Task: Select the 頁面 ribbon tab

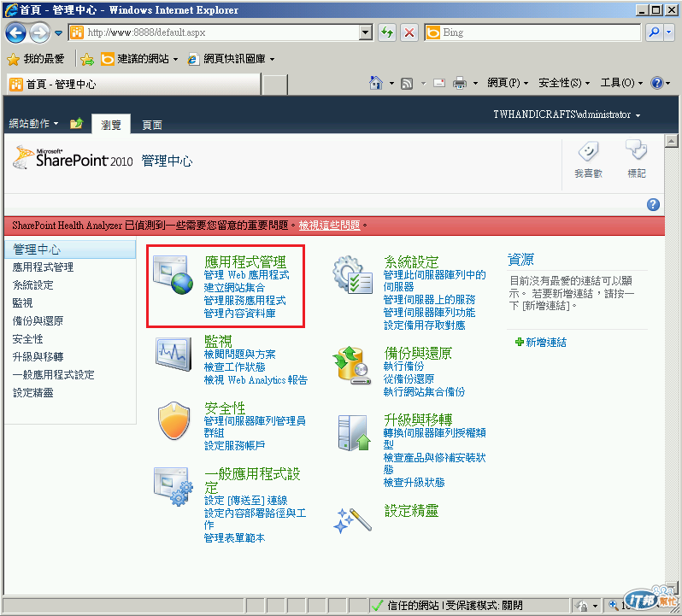Action: tap(152, 126)
